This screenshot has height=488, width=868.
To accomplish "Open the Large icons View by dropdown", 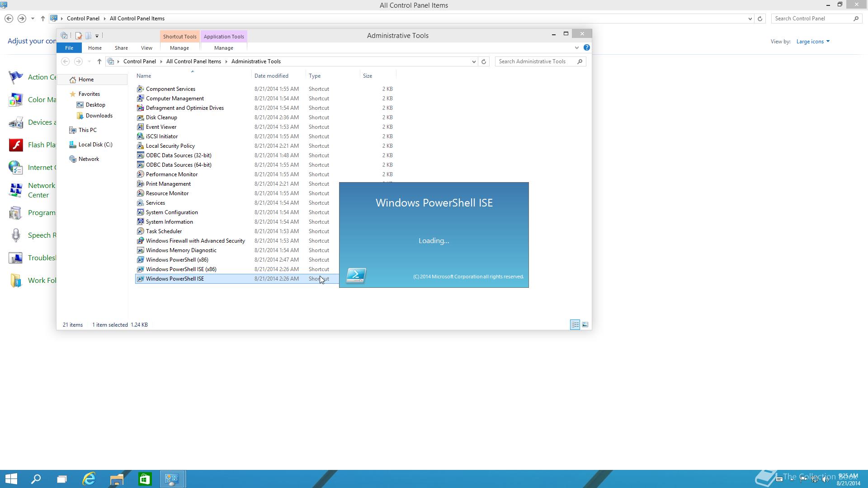I will pos(813,42).
